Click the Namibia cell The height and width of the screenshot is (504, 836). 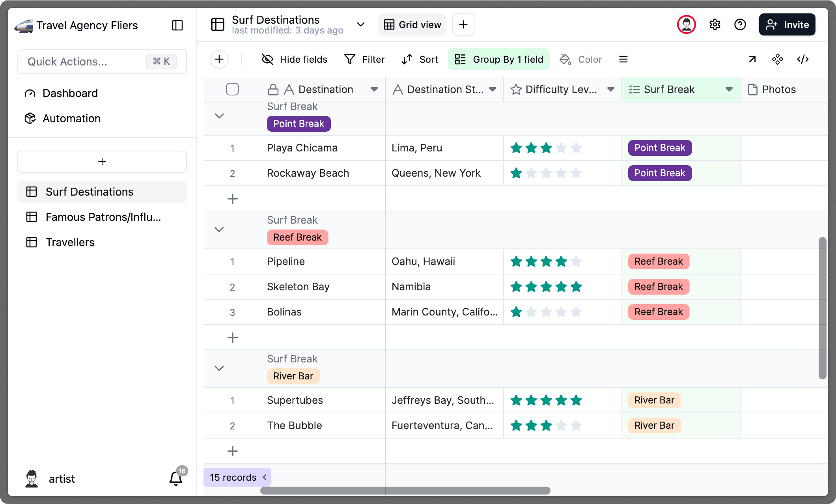(444, 287)
